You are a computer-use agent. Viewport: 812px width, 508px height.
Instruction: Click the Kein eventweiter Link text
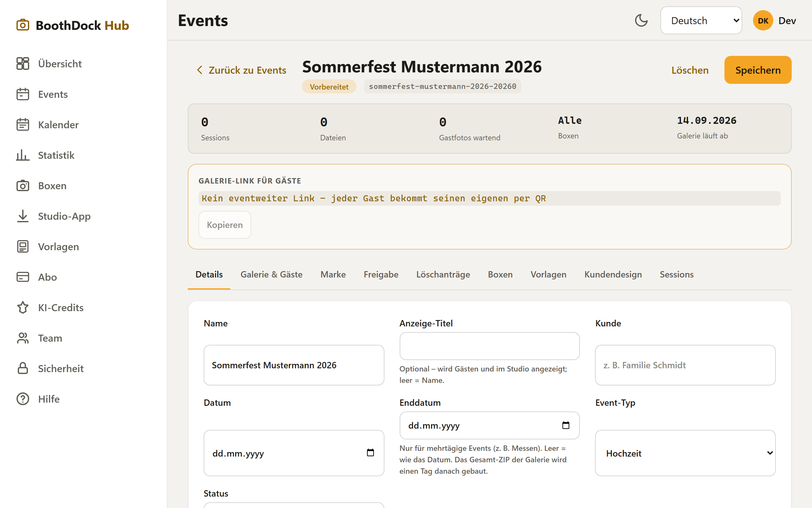tap(373, 198)
